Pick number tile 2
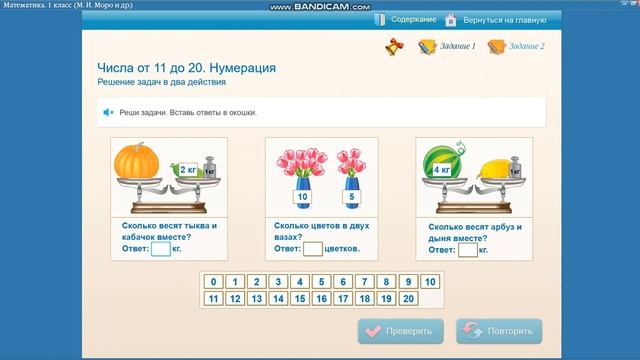Screen dimensions: 640x360 (x=257, y=282)
